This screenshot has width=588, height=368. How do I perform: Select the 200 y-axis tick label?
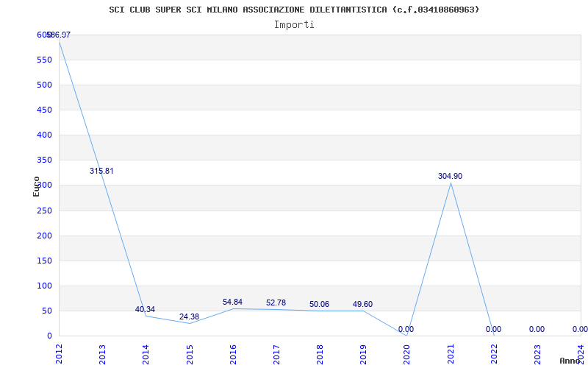[44, 236]
